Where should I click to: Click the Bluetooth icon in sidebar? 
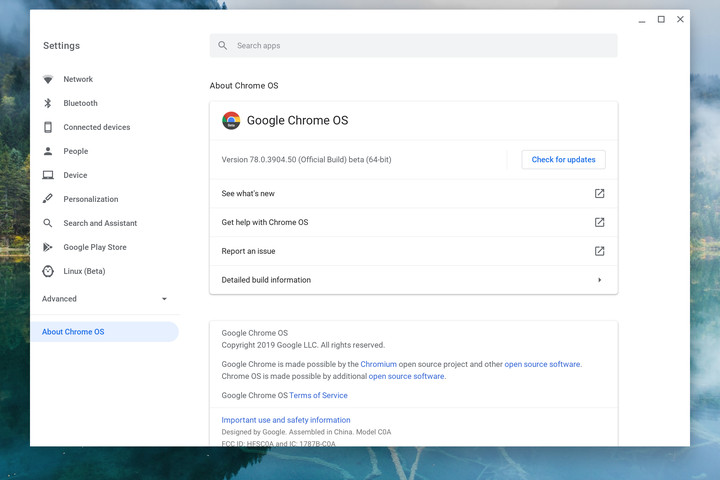pos(48,103)
